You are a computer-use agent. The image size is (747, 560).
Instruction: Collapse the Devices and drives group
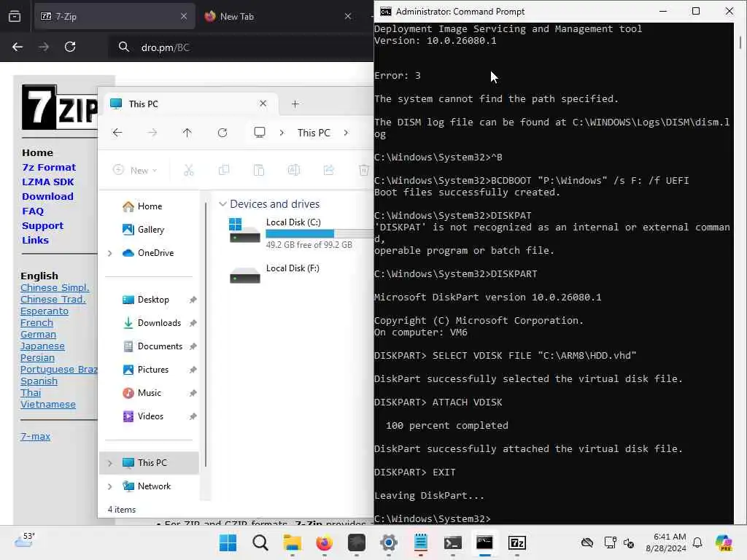tap(222, 204)
